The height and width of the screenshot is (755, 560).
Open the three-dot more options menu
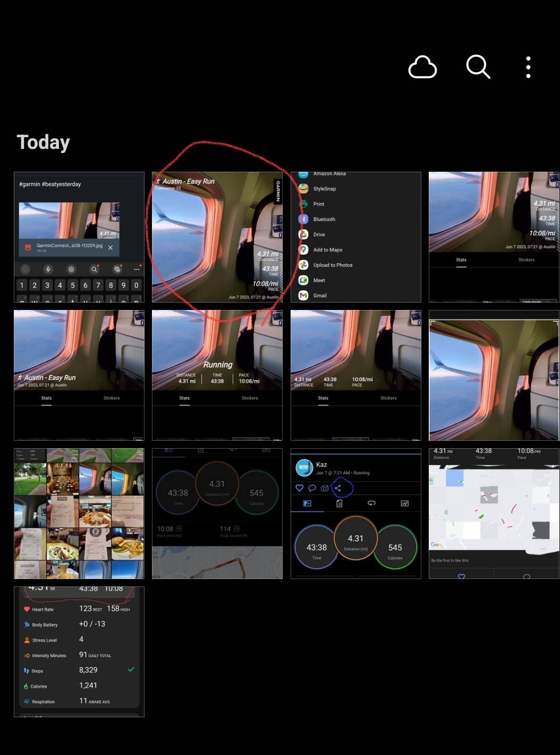528,67
